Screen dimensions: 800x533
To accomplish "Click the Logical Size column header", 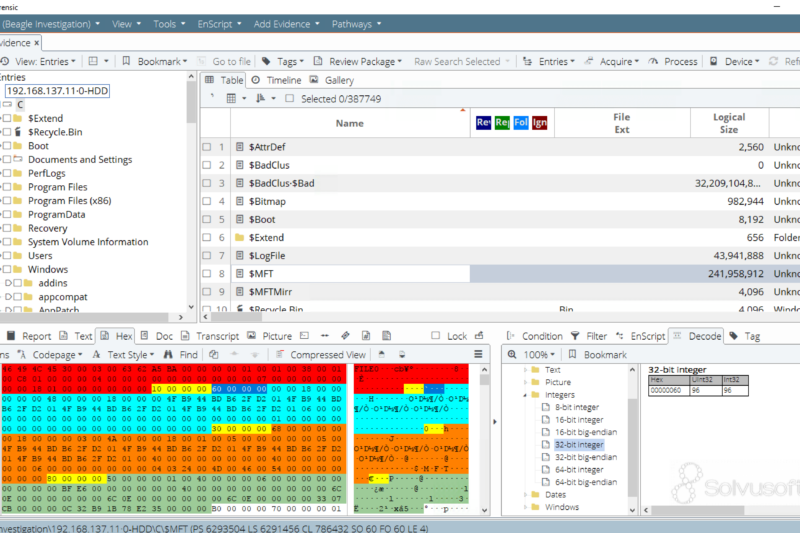I will click(729, 123).
